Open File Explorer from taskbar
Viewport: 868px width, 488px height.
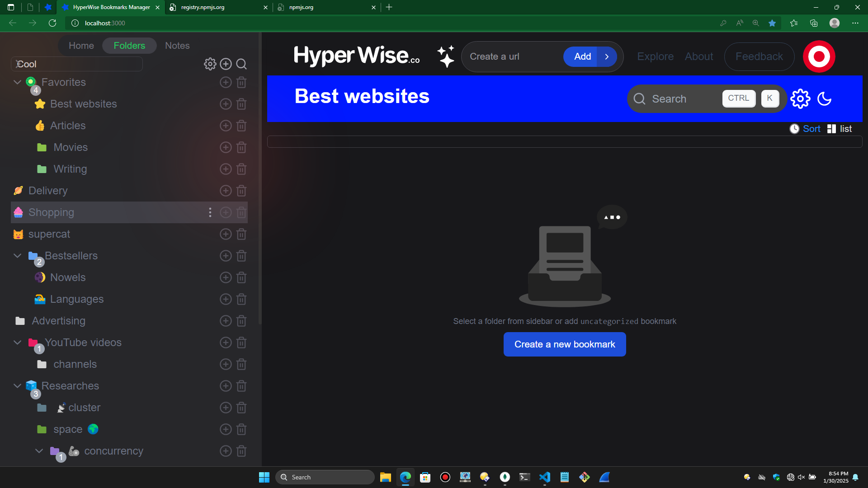pyautogui.click(x=385, y=477)
